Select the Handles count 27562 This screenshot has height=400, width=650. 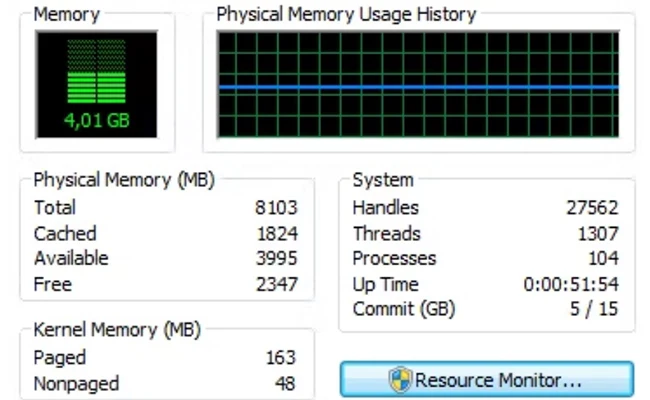coord(592,207)
